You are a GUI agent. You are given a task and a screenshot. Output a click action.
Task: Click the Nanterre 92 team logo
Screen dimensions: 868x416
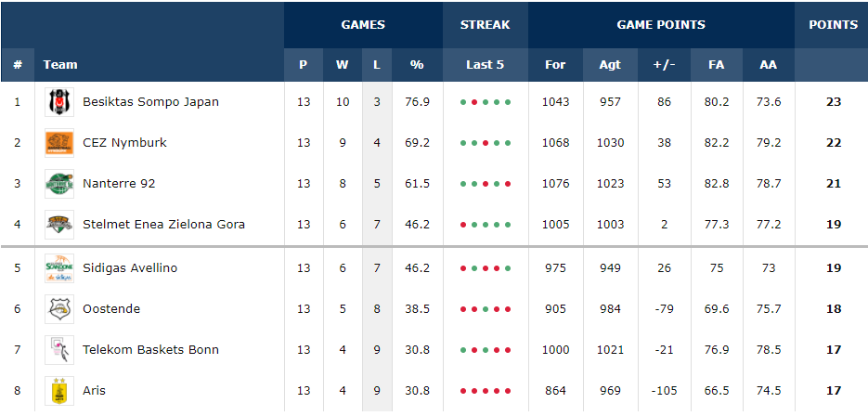coord(59,184)
